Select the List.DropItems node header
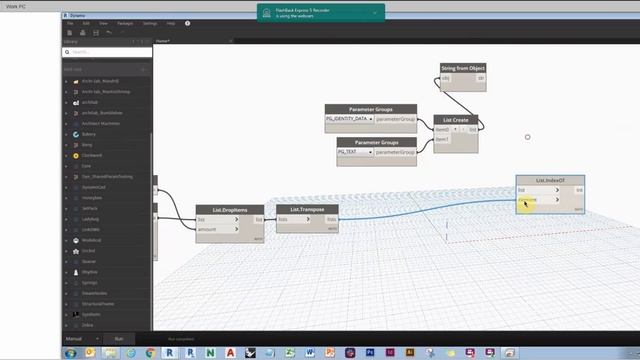Image resolution: width=640 pixels, height=360 pixels. click(x=230, y=210)
